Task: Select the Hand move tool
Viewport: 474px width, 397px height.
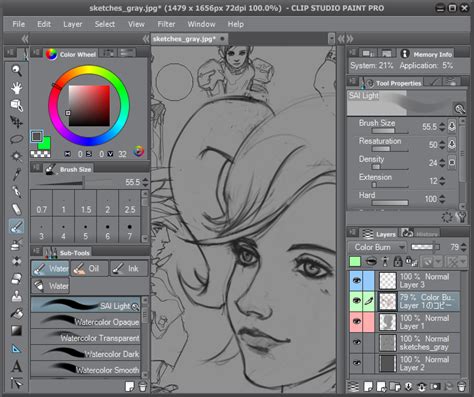Action: point(16,88)
